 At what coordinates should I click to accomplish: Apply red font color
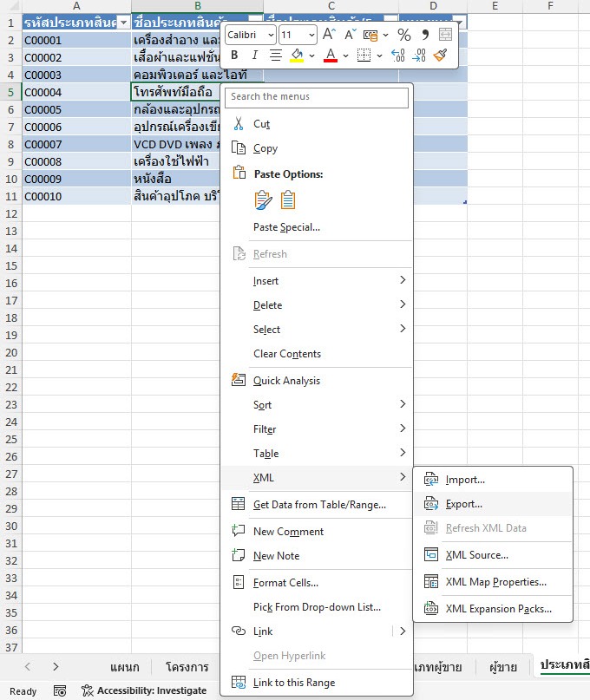pos(331,56)
